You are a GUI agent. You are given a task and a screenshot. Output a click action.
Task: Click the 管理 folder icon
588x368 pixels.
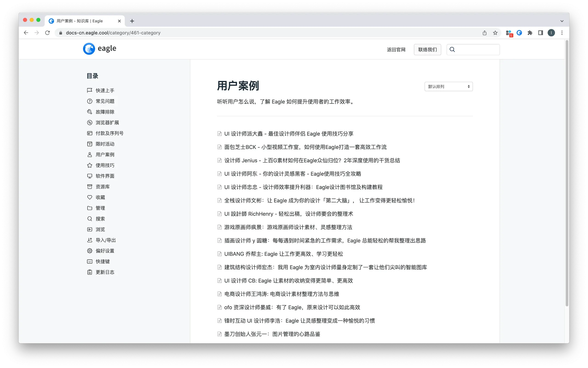click(90, 208)
